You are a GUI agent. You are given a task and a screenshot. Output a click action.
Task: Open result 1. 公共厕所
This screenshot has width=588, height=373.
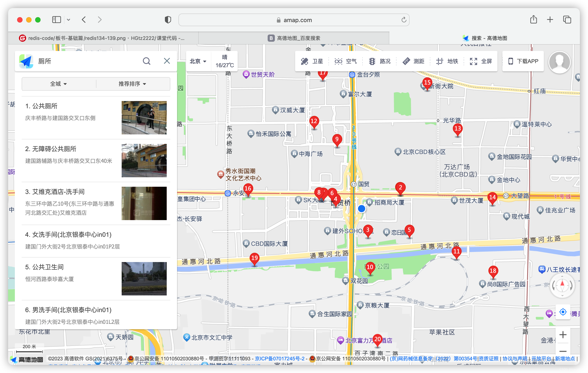pos(96,117)
